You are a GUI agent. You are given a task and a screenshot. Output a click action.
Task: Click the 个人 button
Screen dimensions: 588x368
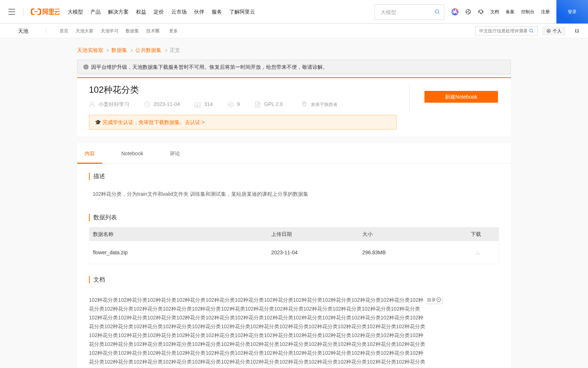pyautogui.click(x=554, y=31)
